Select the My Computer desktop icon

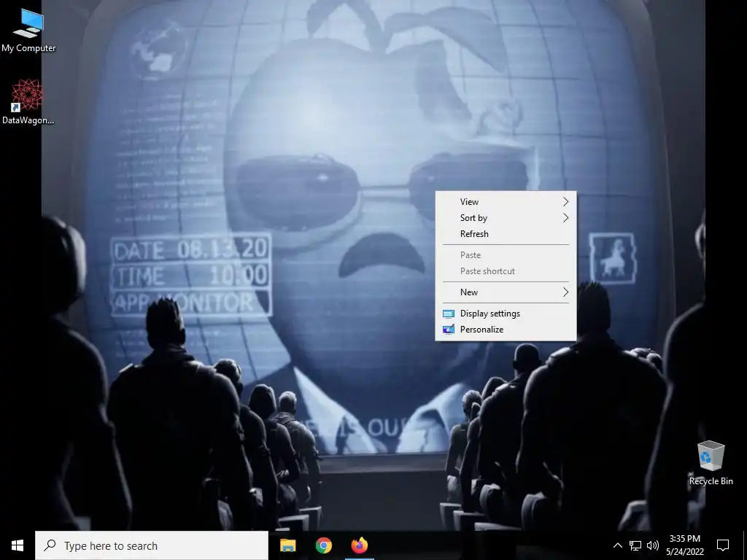click(28, 31)
